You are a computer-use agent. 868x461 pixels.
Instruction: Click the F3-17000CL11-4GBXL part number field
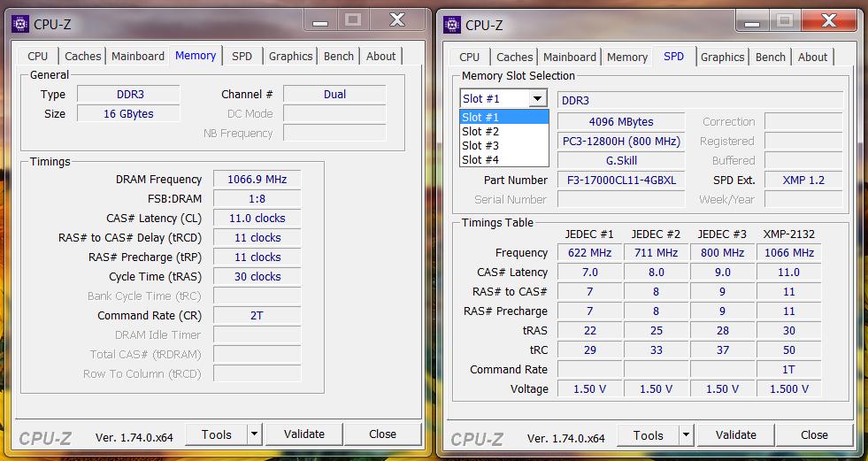tap(621, 180)
